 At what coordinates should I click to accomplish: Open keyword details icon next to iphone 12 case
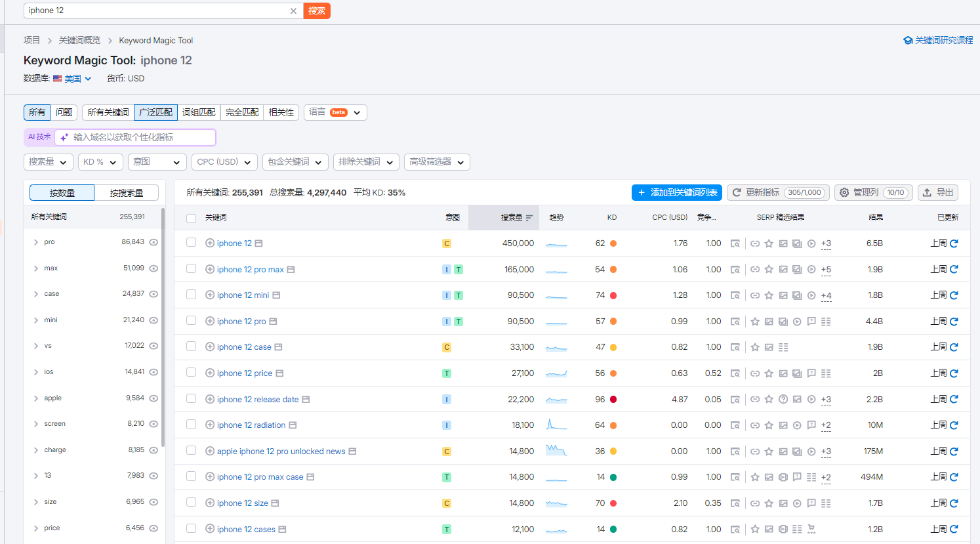278,347
